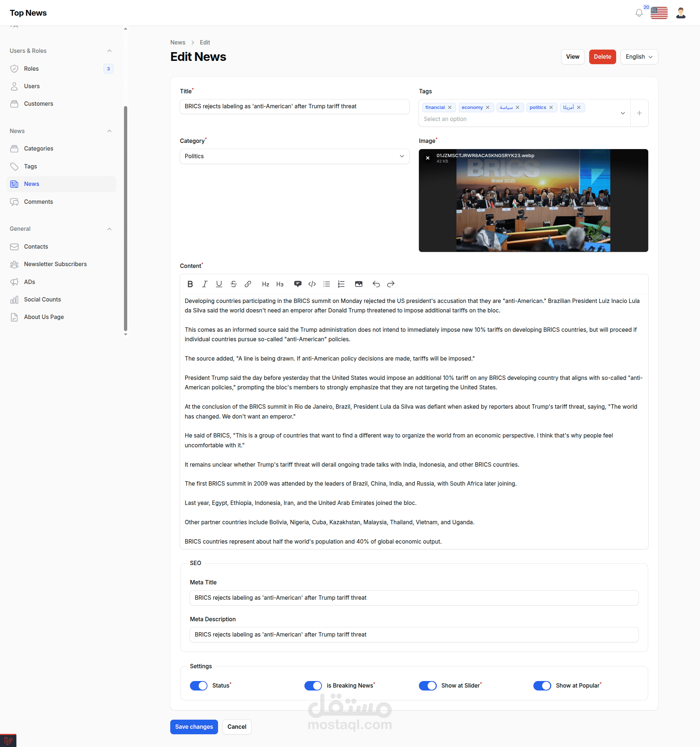The width and height of the screenshot is (700, 747).
Task: Create a new tag with plus icon
Action: point(639,113)
